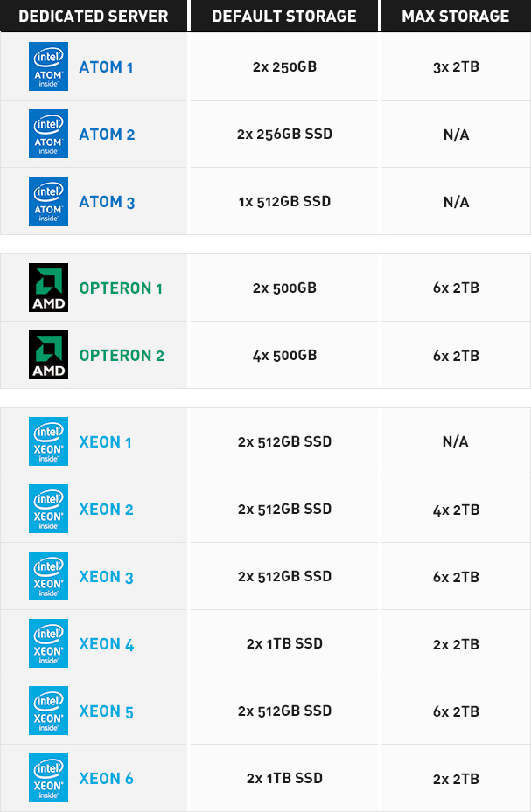Follow the XEON 5 server link
The width and height of the screenshot is (531, 812).
point(106,711)
